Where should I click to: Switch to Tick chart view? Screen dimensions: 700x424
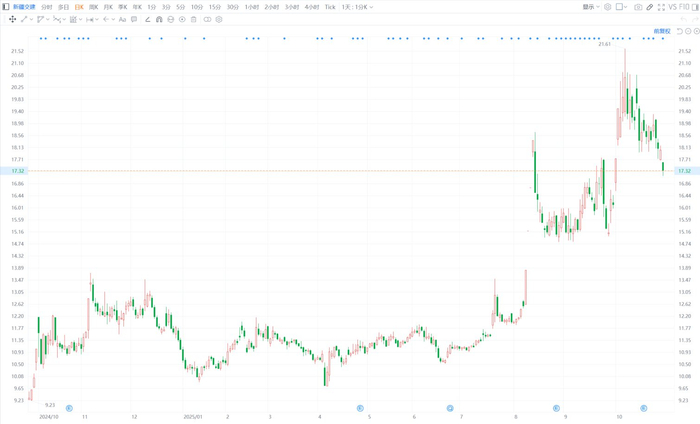pyautogui.click(x=330, y=7)
